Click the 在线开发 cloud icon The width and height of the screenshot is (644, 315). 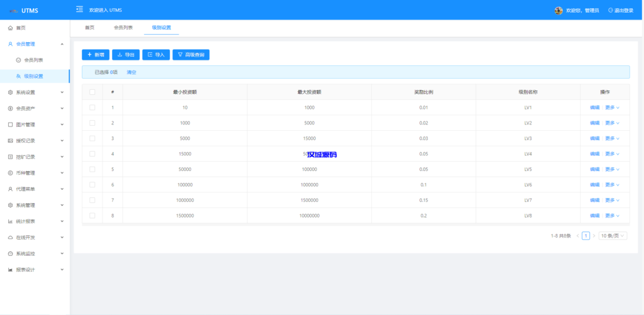(x=10, y=238)
